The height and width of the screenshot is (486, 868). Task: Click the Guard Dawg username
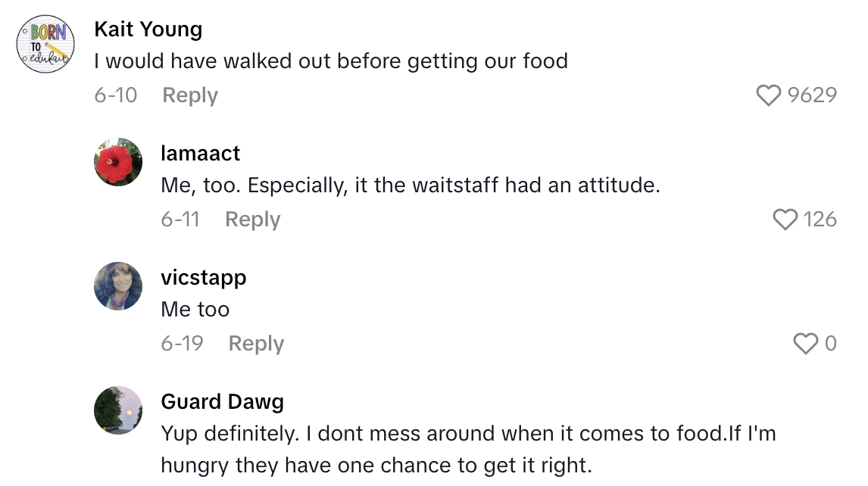click(222, 401)
